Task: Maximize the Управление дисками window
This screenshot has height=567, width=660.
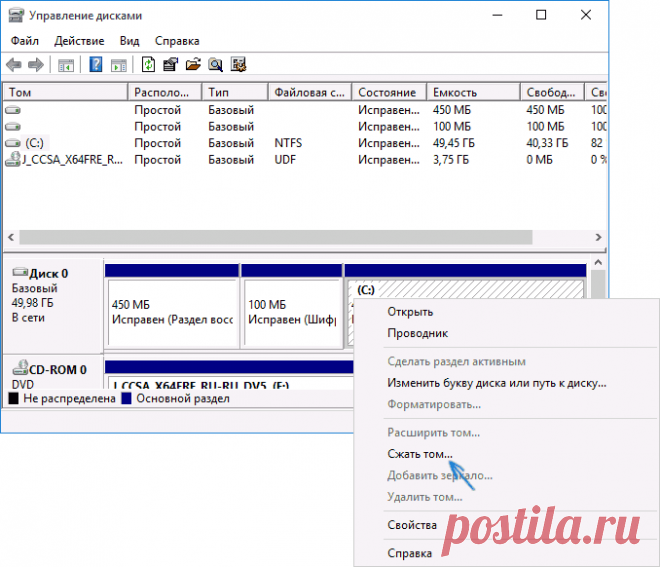Action: (x=541, y=15)
